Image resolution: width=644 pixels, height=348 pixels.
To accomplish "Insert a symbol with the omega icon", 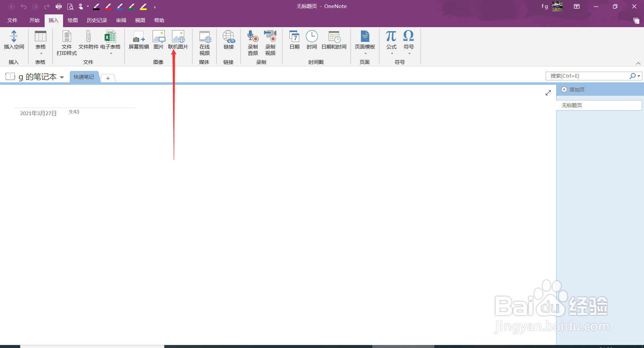I will pyautogui.click(x=409, y=36).
